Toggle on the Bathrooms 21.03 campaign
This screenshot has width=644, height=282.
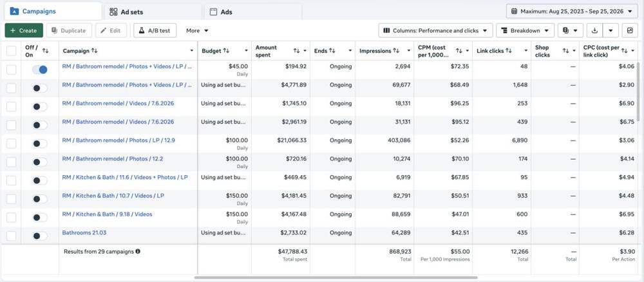(x=40, y=236)
